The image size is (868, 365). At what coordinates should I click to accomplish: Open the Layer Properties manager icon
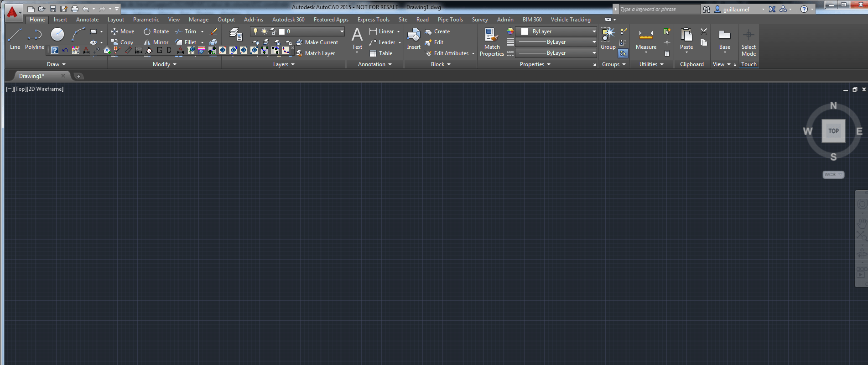pos(235,34)
